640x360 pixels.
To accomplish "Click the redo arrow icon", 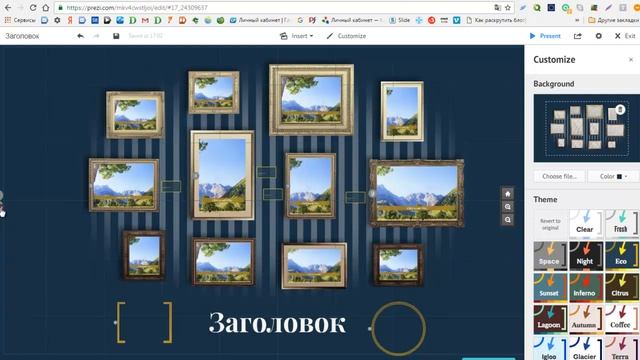I will [x=96, y=36].
